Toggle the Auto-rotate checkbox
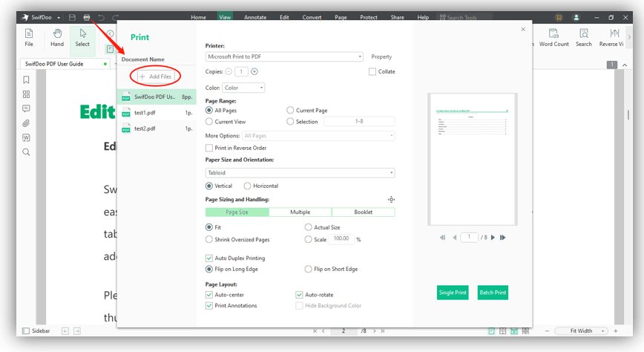The height and width of the screenshot is (352, 644). pos(299,295)
